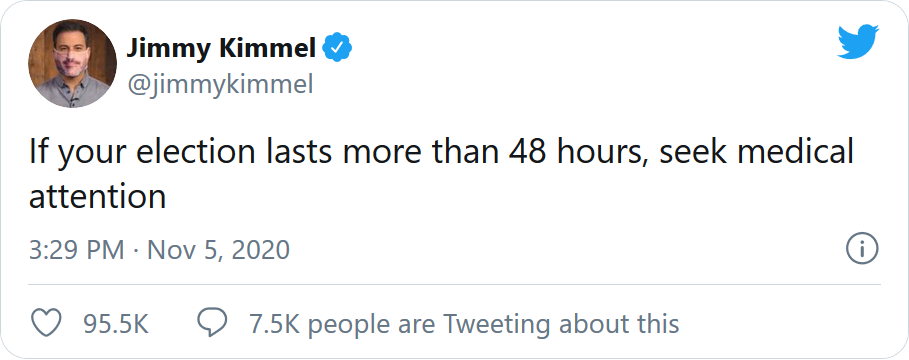Click the blue verified checkmark badge
Image resolution: width=909 pixels, height=360 pixels.
337,48
